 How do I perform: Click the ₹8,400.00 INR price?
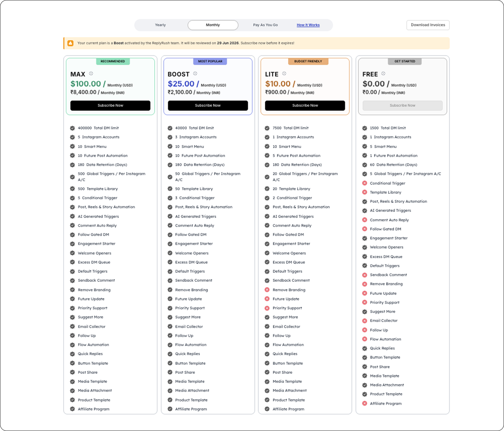tap(83, 92)
